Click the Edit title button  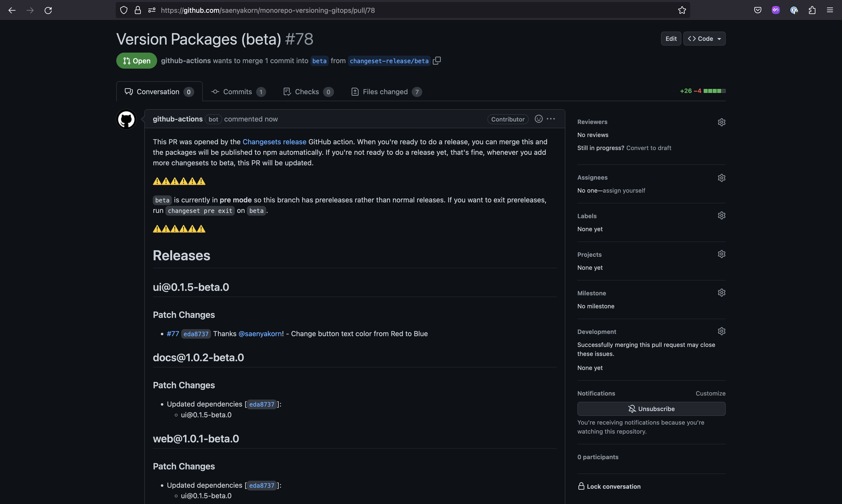point(671,39)
